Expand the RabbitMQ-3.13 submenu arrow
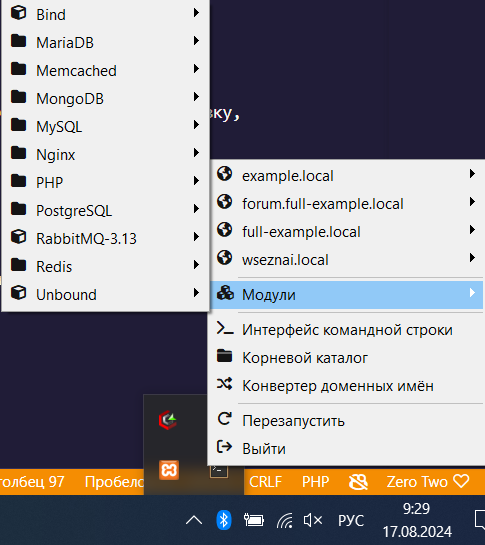The image size is (485, 545). [x=196, y=237]
